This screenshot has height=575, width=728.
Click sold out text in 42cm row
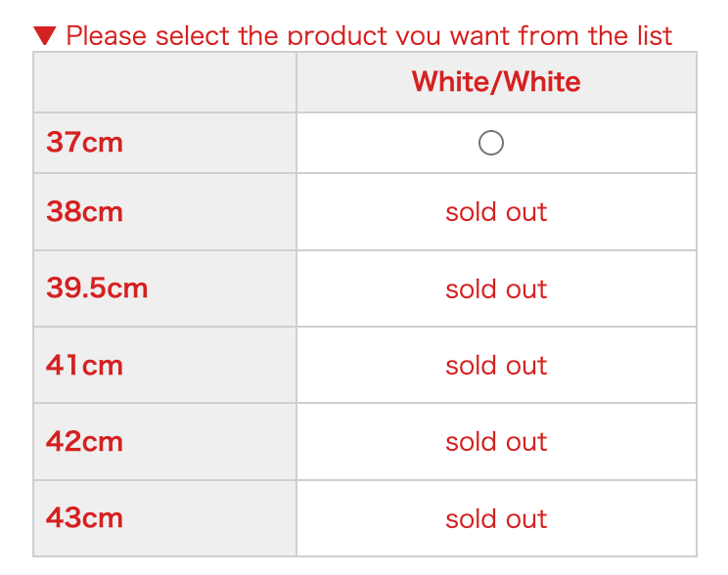pos(496,442)
